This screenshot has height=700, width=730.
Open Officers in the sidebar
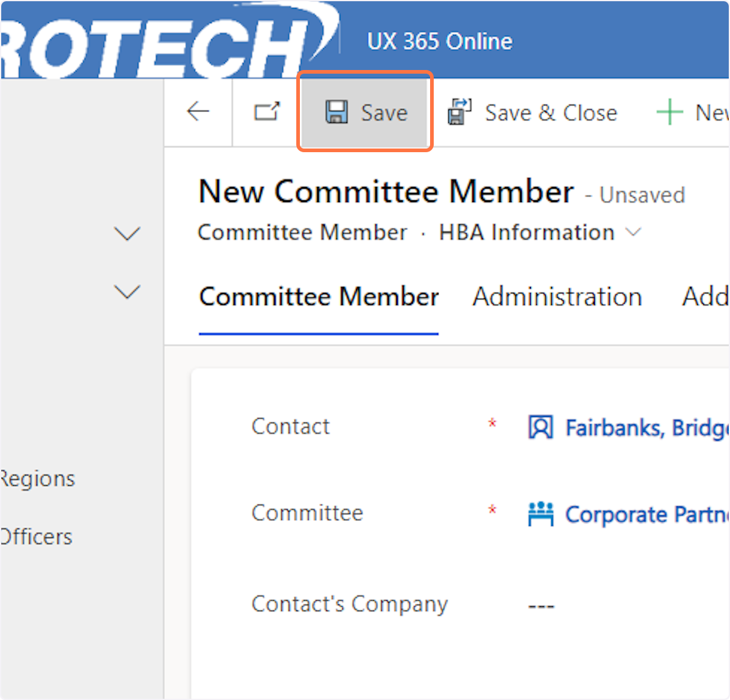36,537
